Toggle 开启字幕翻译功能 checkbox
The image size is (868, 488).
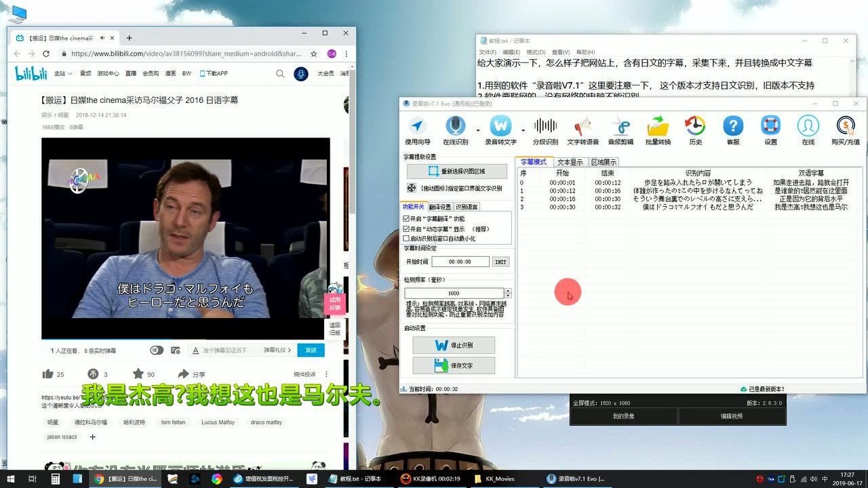(406, 219)
